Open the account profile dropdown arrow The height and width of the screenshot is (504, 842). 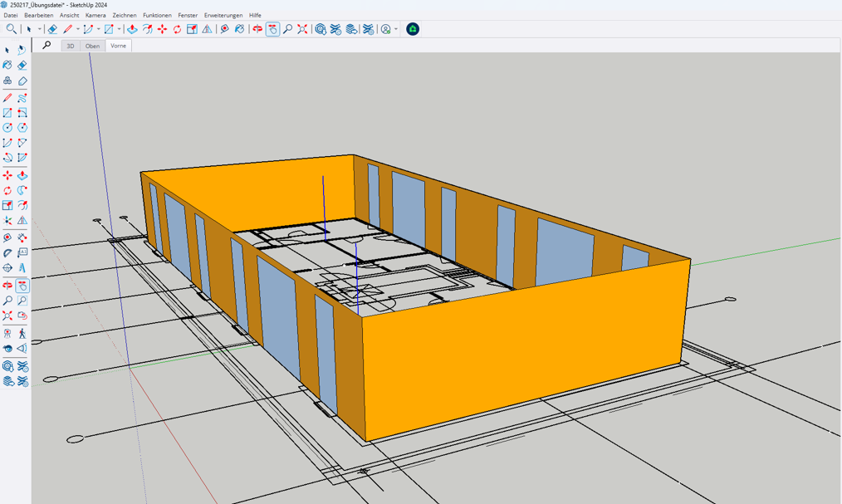396,29
